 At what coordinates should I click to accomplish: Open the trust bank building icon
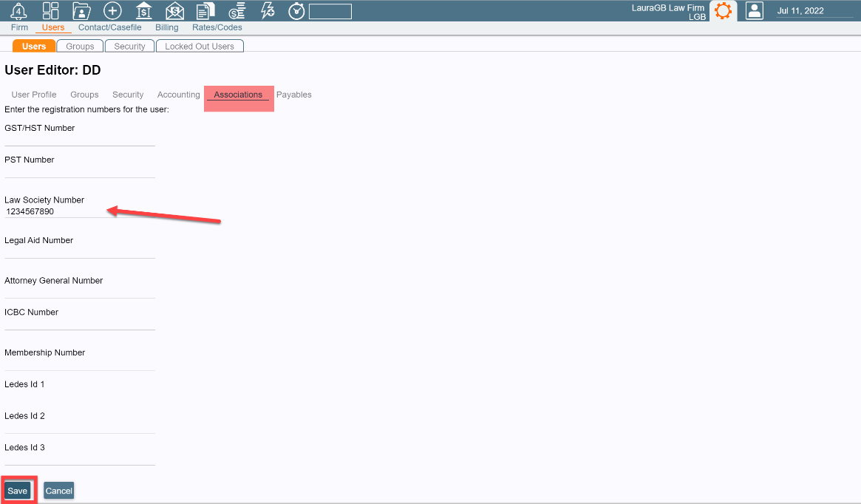tap(143, 10)
